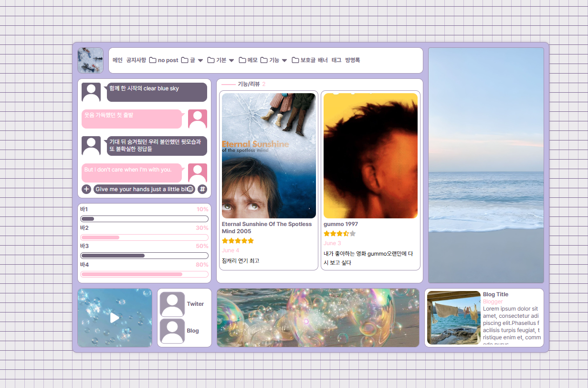
Task: Open the 공지사항 menu item
Action: coord(136,60)
